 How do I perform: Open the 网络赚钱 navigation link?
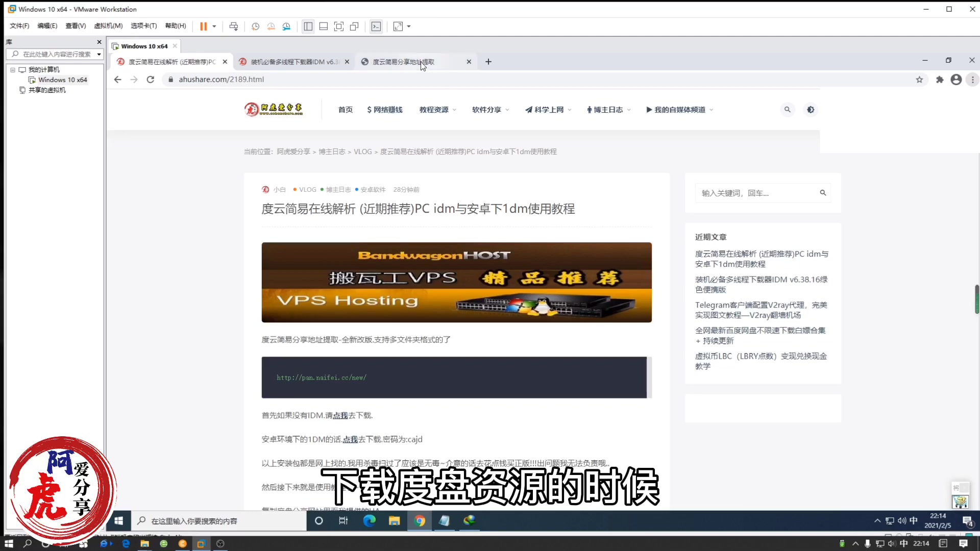384,110
